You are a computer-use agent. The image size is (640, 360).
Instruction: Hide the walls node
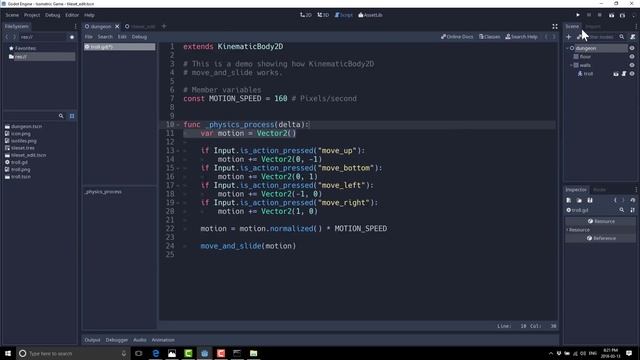(632, 65)
